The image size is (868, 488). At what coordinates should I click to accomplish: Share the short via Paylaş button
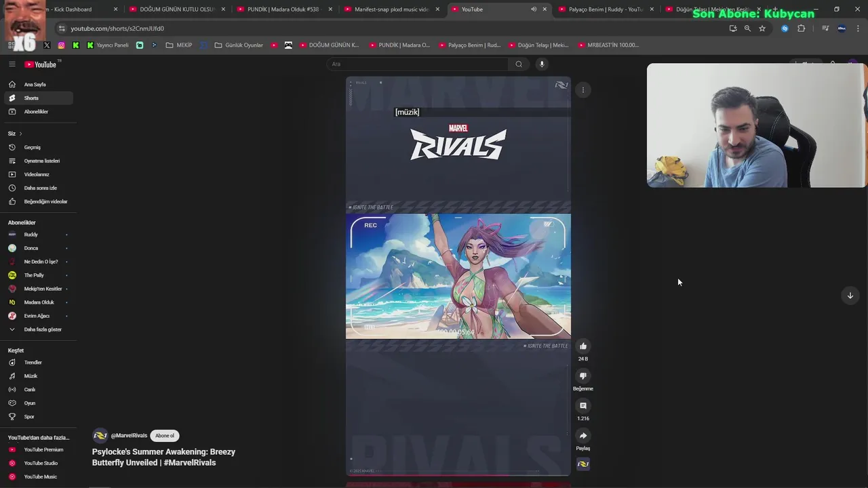click(583, 436)
